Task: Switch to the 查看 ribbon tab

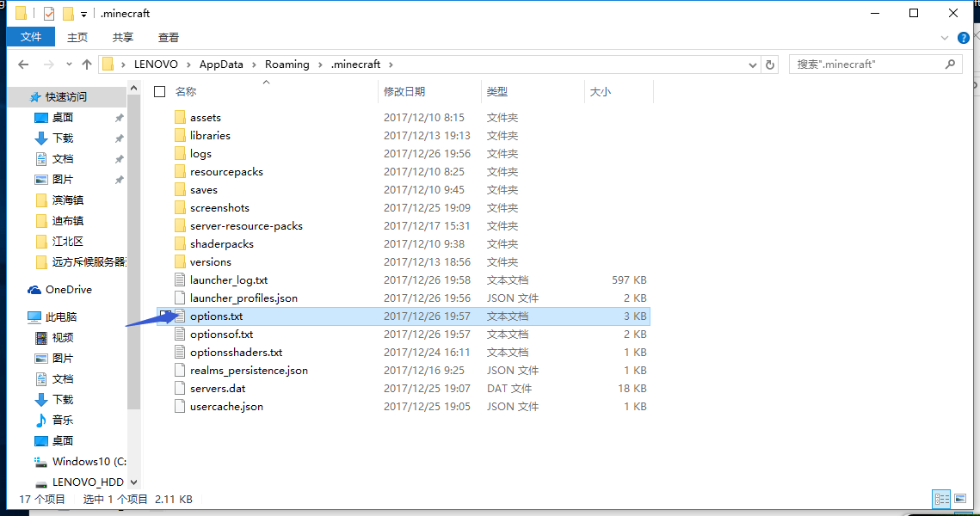Action: pos(169,38)
